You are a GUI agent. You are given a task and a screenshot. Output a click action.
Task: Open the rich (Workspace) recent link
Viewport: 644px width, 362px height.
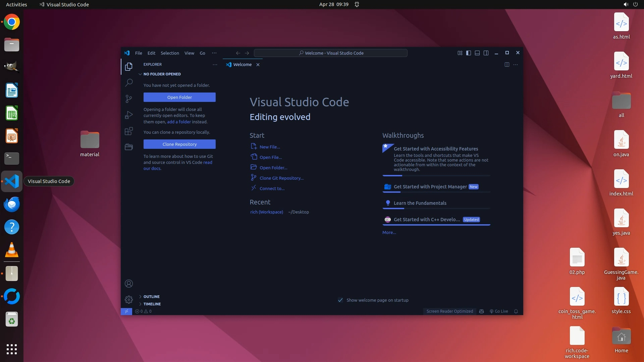266,212
